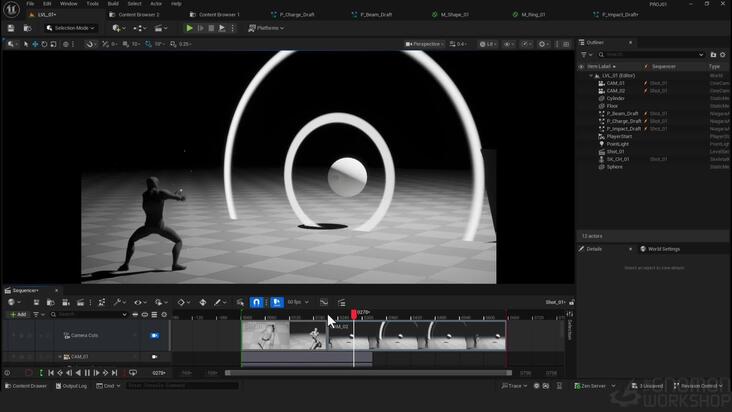Open the Selection Mode dropdown
Screen dimensions: 732x412
point(70,28)
